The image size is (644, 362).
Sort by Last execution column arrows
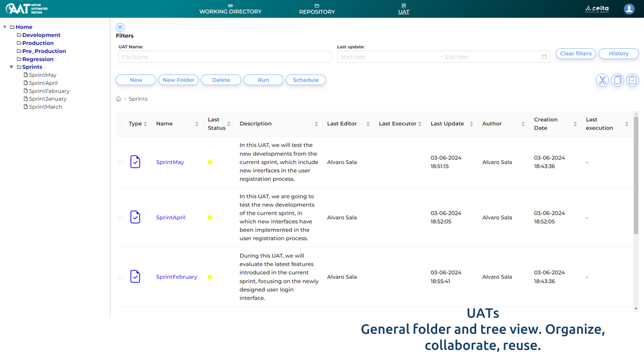627,124
